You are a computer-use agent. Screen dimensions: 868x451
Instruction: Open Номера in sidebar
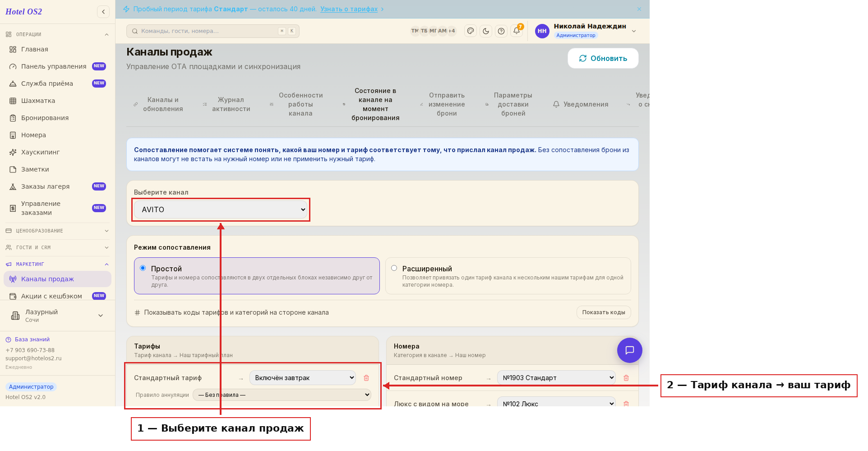pyautogui.click(x=58, y=135)
